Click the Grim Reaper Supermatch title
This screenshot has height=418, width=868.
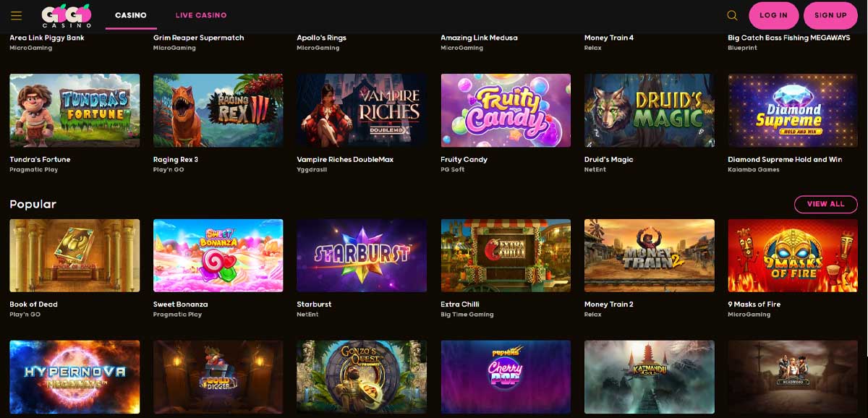[198, 38]
